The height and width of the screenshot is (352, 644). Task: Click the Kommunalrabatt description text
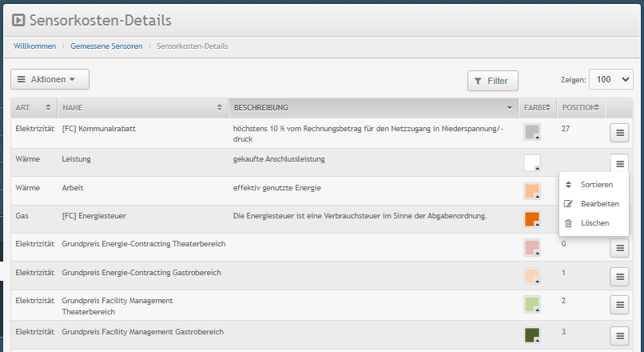[x=368, y=134]
